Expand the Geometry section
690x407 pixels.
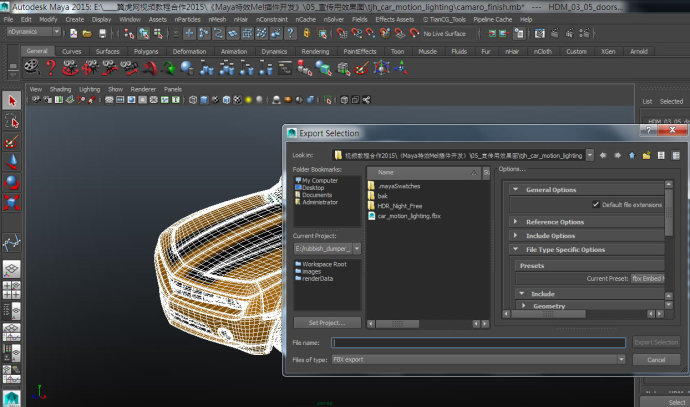[524, 305]
